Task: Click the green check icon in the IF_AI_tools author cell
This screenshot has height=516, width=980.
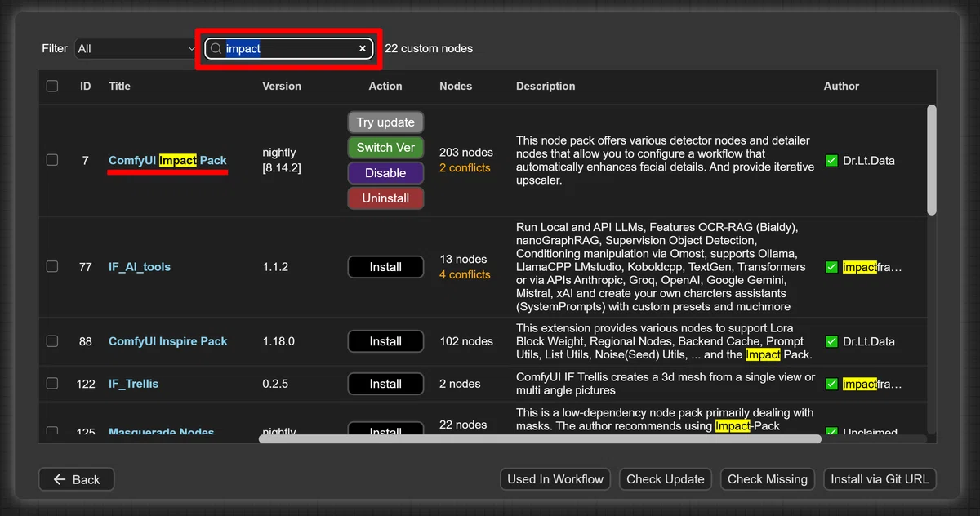Action: pyautogui.click(x=832, y=267)
